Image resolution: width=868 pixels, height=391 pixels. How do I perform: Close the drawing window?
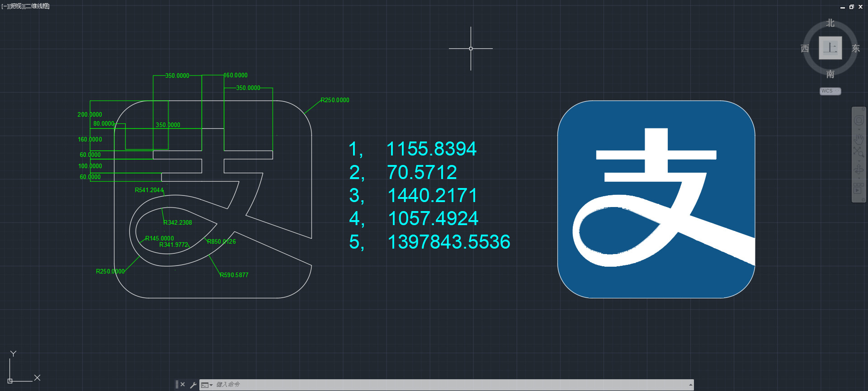861,7
